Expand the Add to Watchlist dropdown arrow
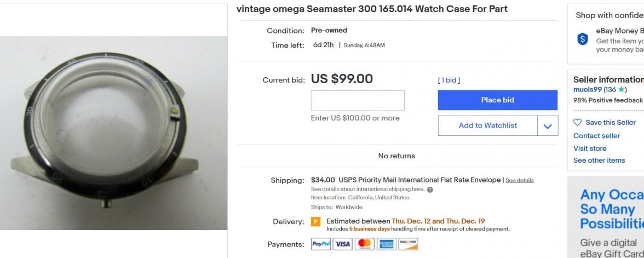Screen dimensions: 644x258 [x=548, y=126]
